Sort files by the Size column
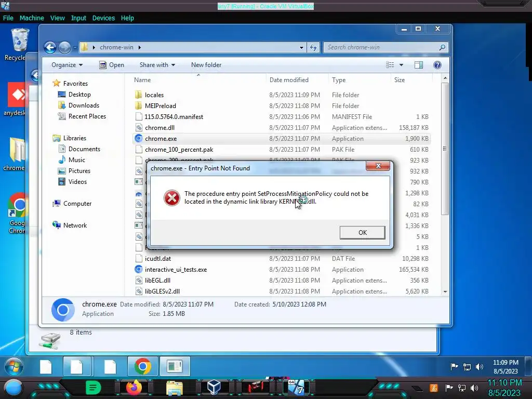This screenshot has height=399, width=532. (x=400, y=80)
